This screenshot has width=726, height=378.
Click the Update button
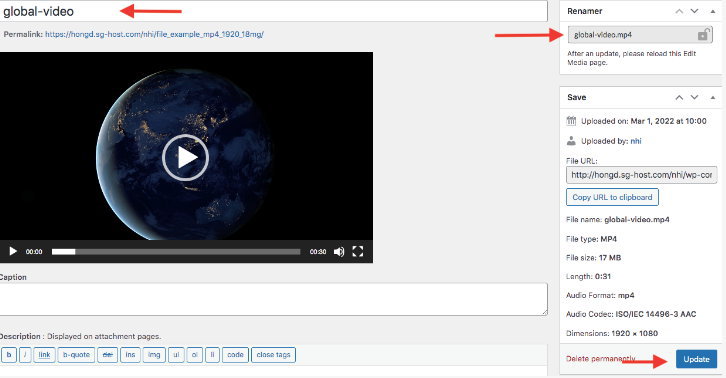coord(696,359)
